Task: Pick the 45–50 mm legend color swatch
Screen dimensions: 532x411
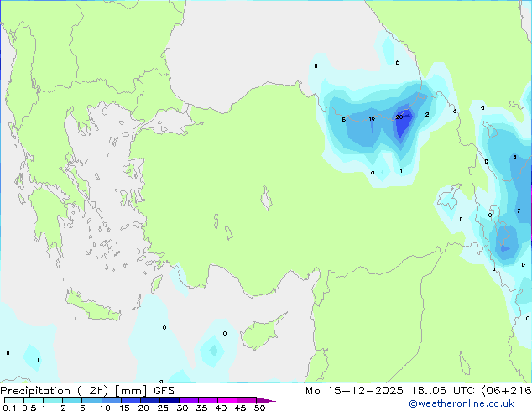Action: tap(247, 400)
